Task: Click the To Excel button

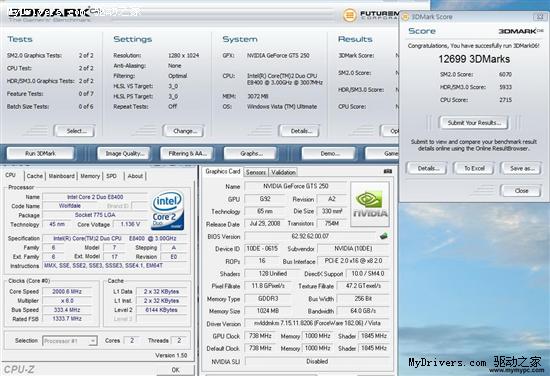Action: click(474, 168)
